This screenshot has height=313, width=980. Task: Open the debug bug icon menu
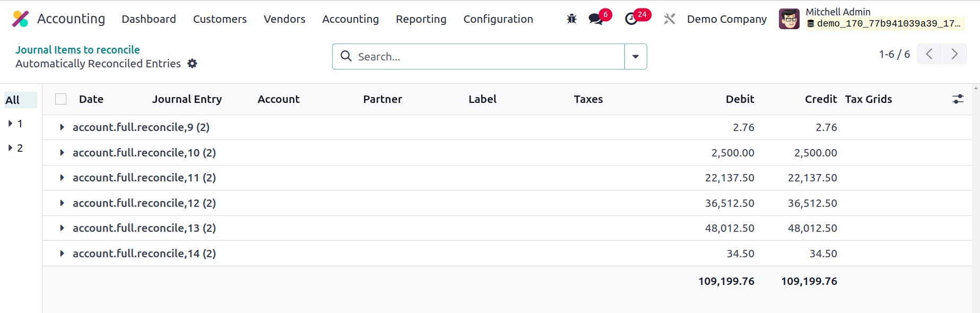click(x=571, y=19)
